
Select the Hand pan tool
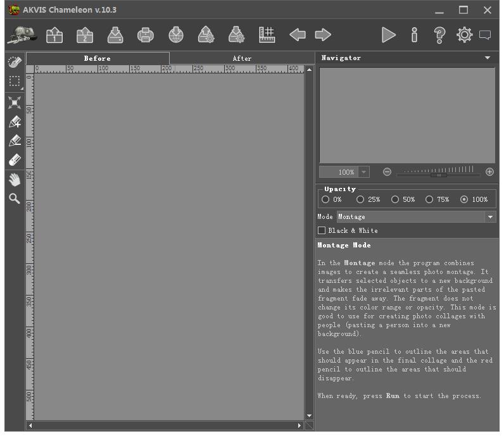point(15,180)
